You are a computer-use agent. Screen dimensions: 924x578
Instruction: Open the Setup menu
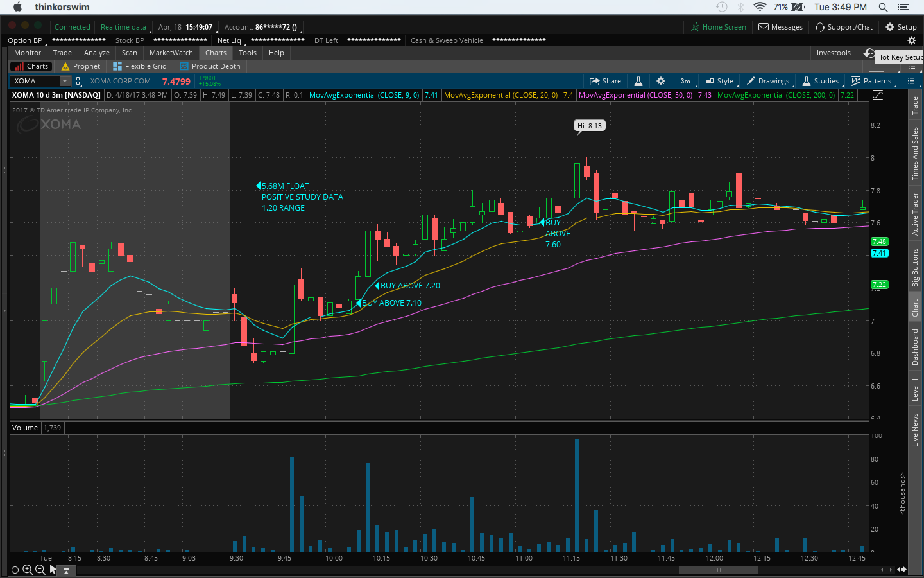point(901,27)
